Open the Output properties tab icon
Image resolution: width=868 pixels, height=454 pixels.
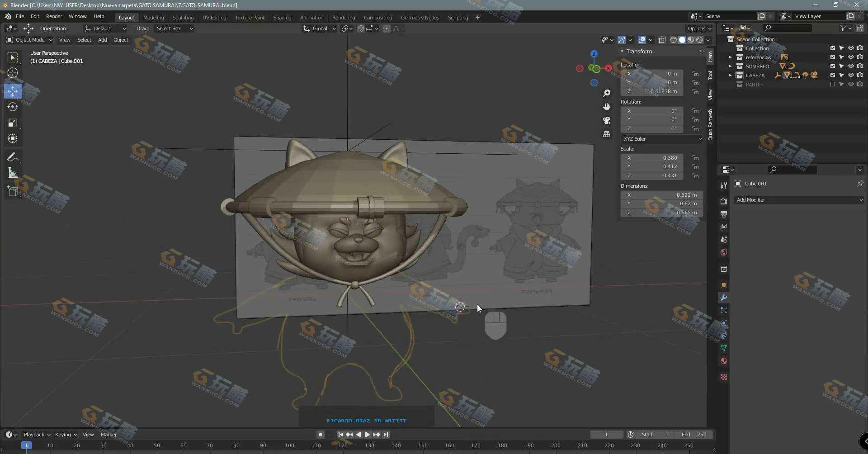pos(724,214)
